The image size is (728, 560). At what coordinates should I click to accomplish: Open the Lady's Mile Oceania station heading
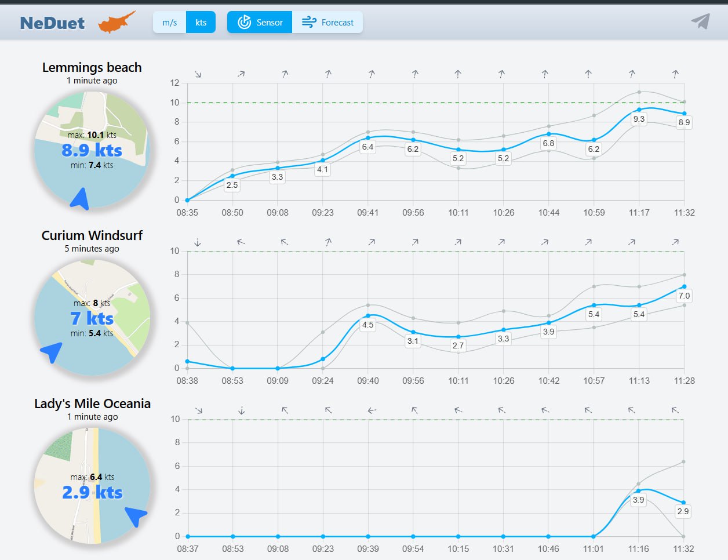(x=92, y=403)
